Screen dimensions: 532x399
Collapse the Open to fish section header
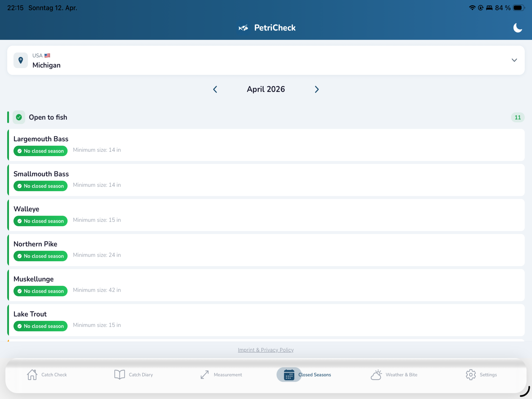pyautogui.click(x=266, y=117)
